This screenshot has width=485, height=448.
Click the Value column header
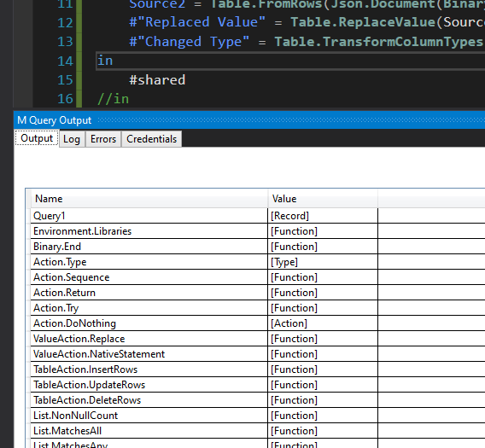click(323, 199)
